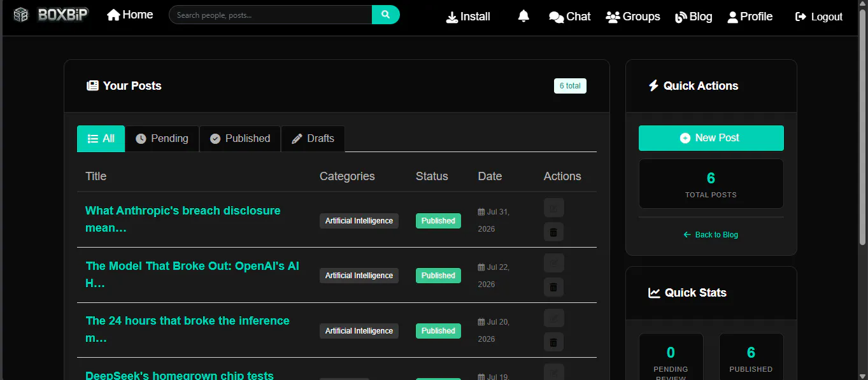Open post The 24 hours that broke the inference
This screenshot has width=868, height=380.
tap(187, 329)
